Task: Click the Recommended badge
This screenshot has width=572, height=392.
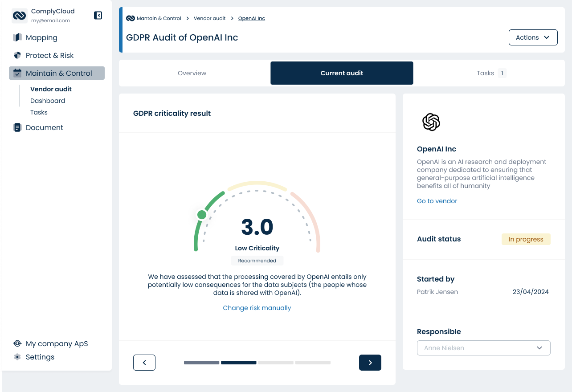Action: point(257,261)
